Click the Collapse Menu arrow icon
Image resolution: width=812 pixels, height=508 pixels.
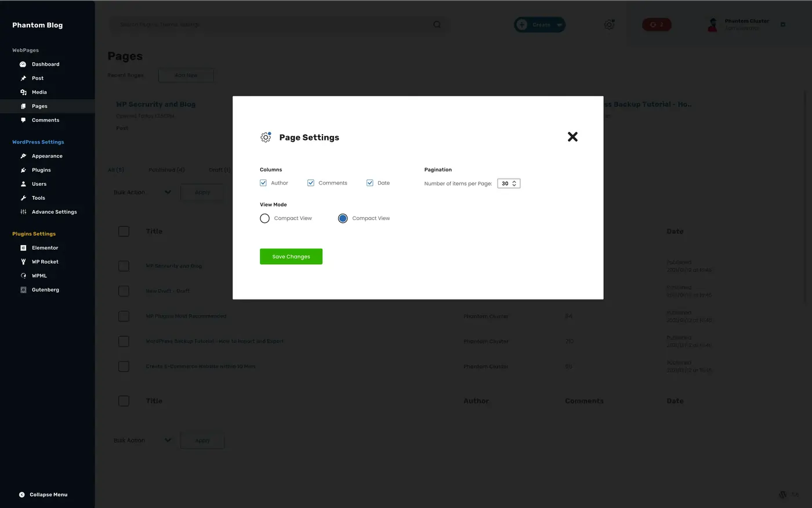22,495
